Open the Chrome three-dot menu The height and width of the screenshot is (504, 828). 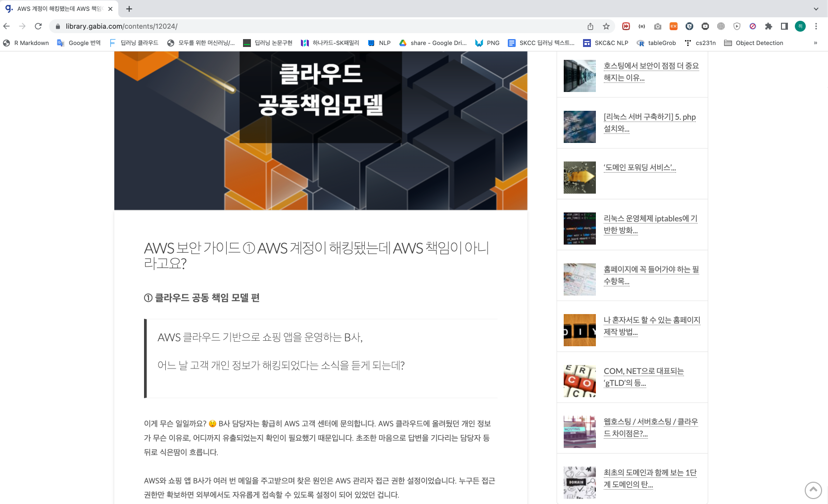coord(816,26)
